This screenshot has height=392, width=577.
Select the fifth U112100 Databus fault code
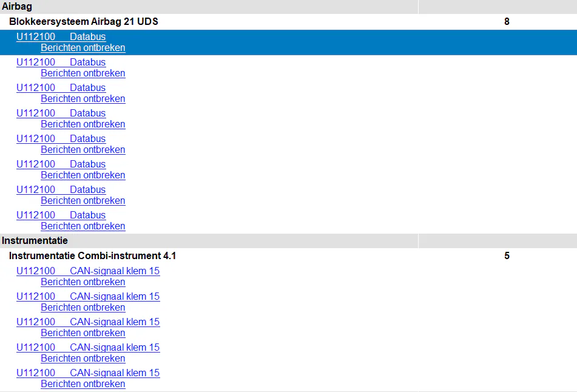pos(61,139)
